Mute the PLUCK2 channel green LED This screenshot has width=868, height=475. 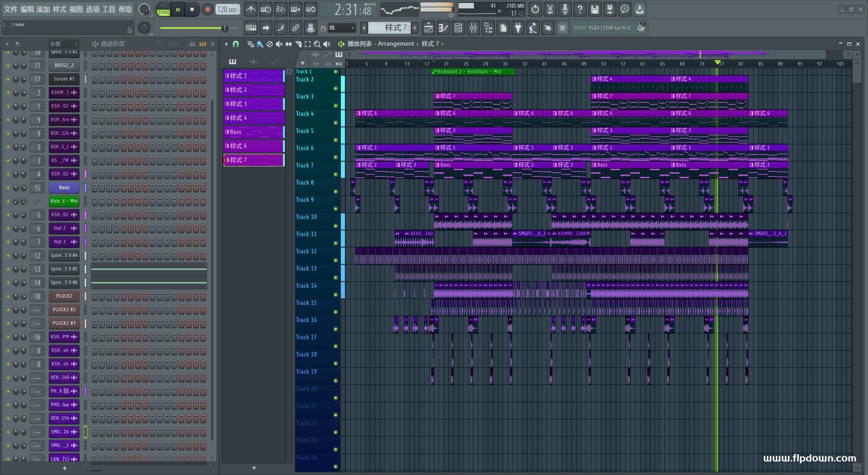[x=8, y=296]
